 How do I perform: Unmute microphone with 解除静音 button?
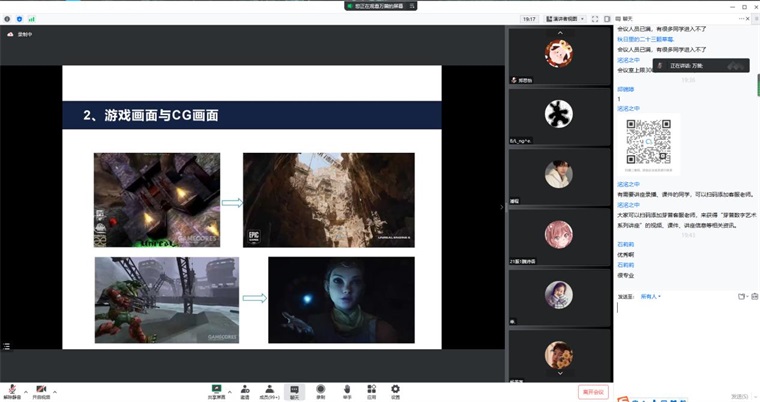(12, 391)
